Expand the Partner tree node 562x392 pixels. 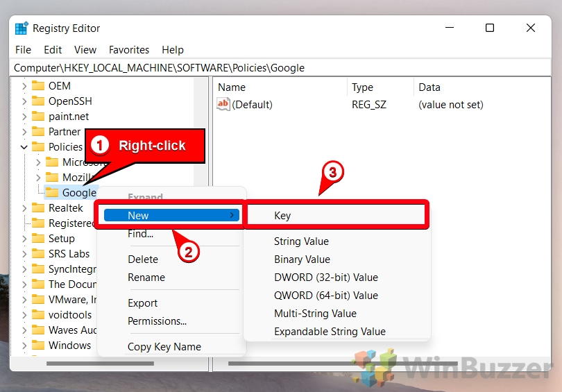(24, 132)
